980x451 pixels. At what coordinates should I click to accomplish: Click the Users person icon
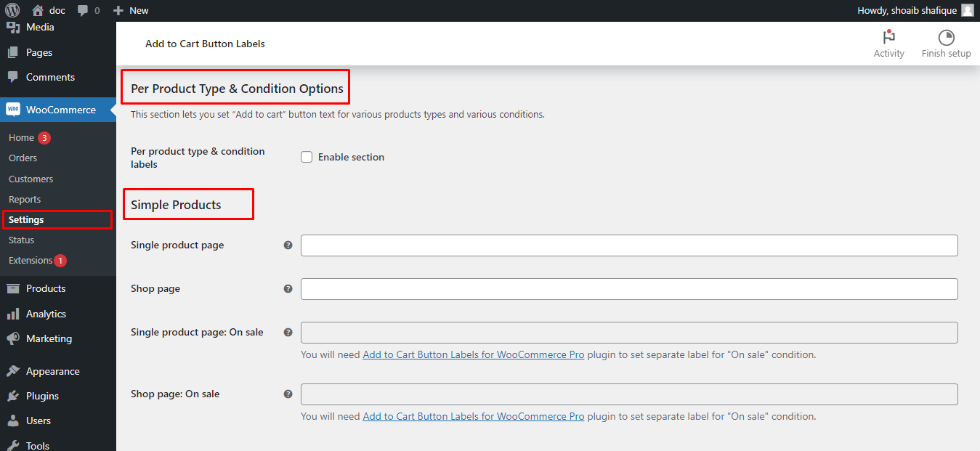(13, 420)
